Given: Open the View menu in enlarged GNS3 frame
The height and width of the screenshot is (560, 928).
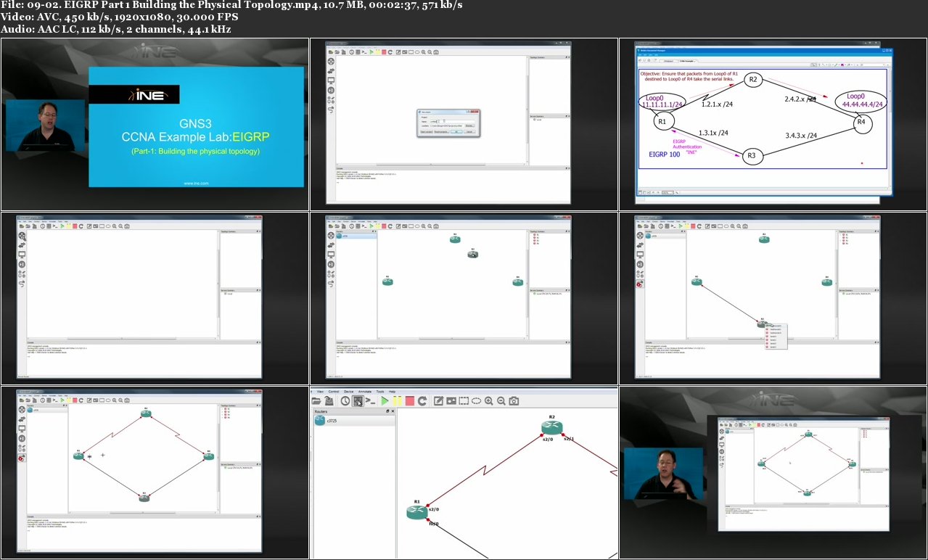Looking at the screenshot, I should pos(320,392).
